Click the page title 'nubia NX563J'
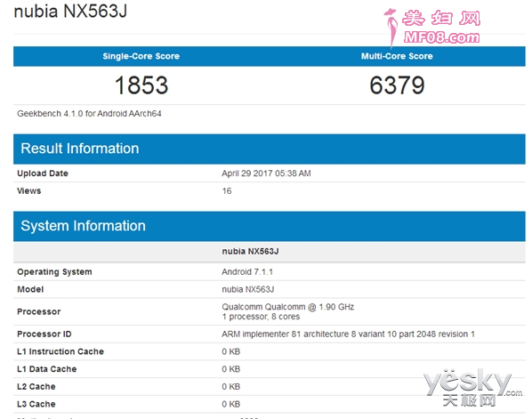 coord(70,11)
